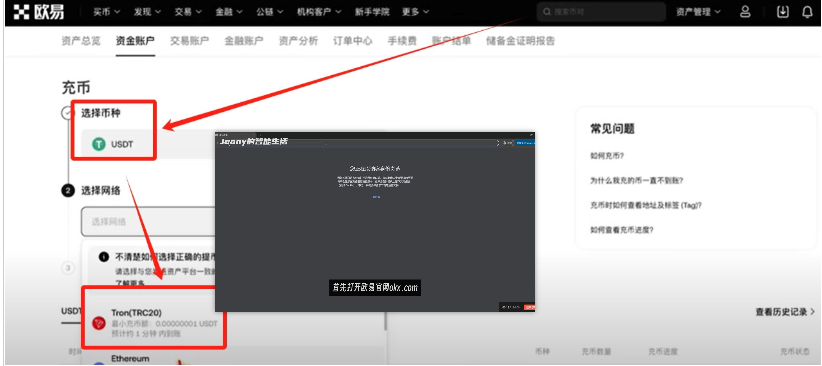Expand the 公链 menu
This screenshot has width=822, height=366.
pos(270,12)
